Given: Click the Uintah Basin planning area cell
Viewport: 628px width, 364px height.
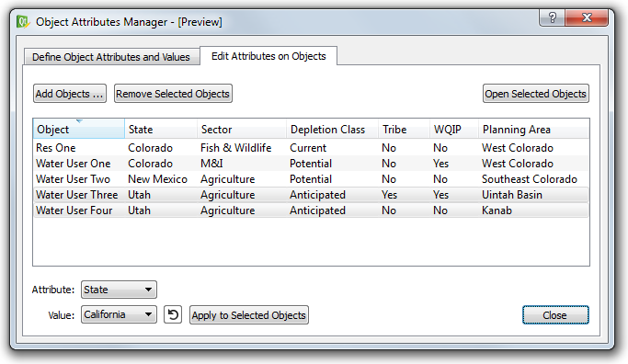Looking at the screenshot, I should [512, 195].
